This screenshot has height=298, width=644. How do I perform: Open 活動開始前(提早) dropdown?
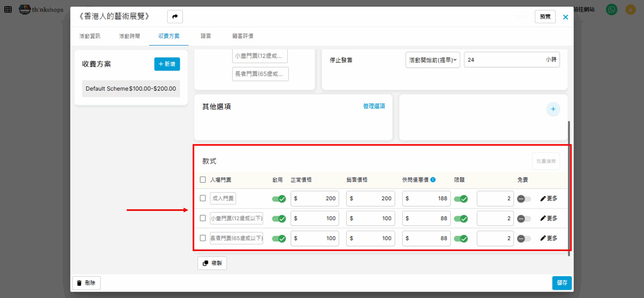click(x=432, y=60)
